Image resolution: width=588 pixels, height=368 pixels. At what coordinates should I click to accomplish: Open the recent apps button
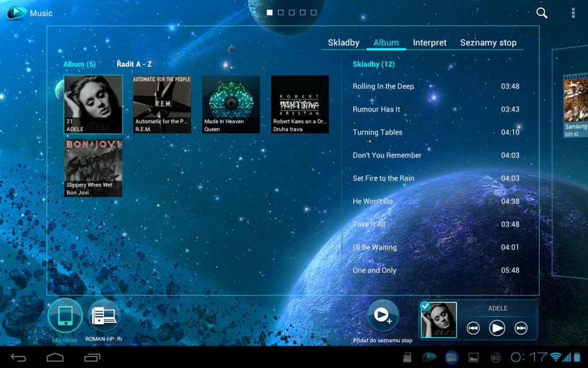92,358
